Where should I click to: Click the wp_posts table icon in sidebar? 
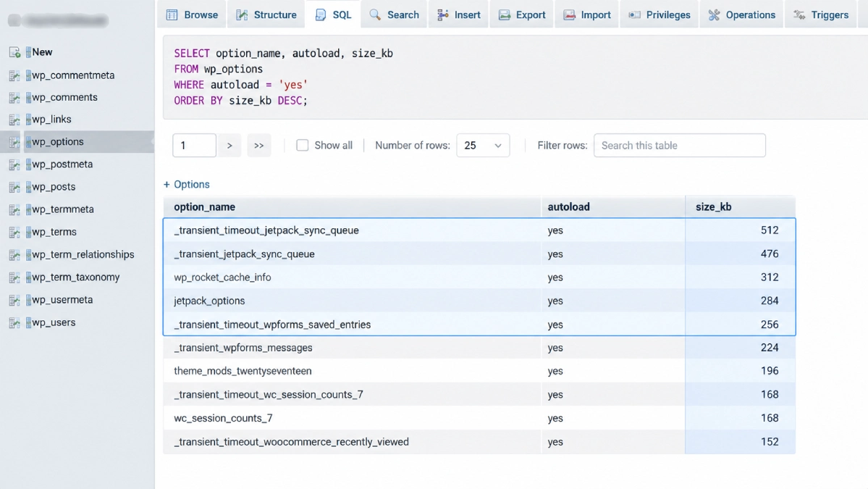15,187
